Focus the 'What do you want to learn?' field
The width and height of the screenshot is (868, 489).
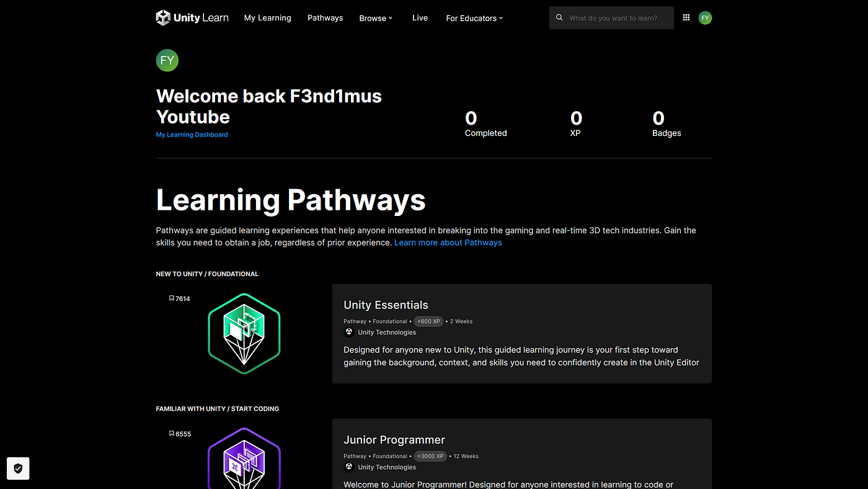point(611,18)
